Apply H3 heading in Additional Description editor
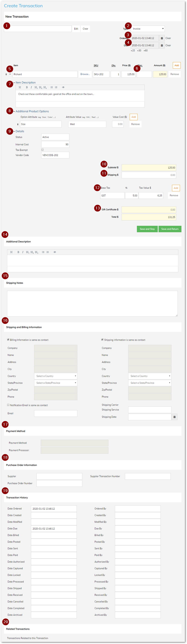This screenshot has width=187, height=644. (x=37, y=252)
